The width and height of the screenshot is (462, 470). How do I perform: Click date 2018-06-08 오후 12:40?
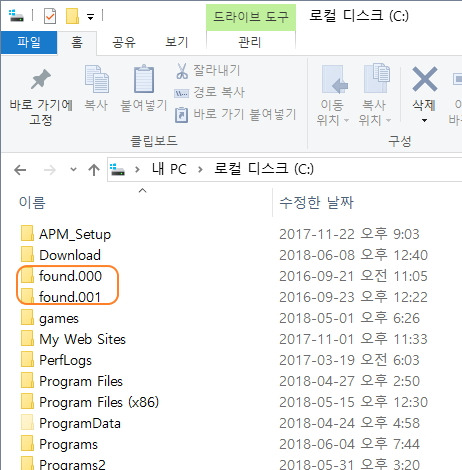click(353, 255)
